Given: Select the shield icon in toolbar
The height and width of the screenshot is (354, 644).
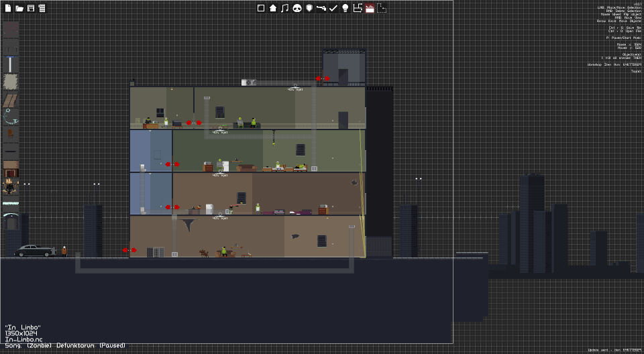Looking at the screenshot, I should [309, 8].
